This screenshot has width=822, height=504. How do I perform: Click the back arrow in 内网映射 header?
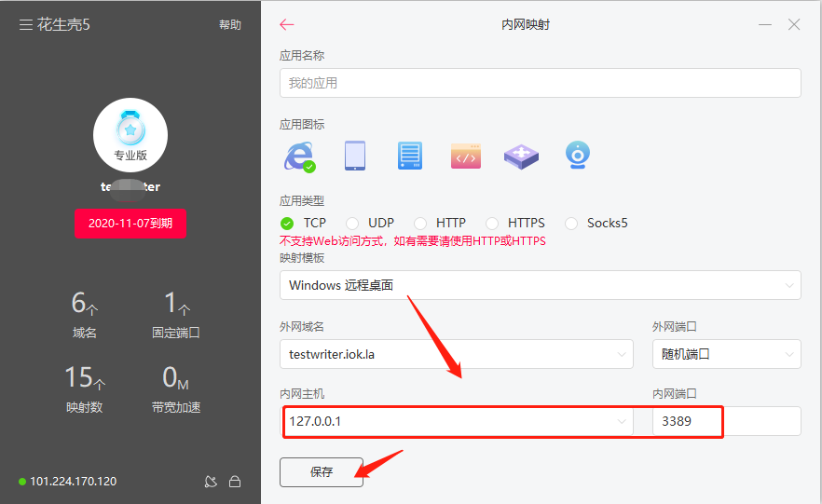click(287, 24)
